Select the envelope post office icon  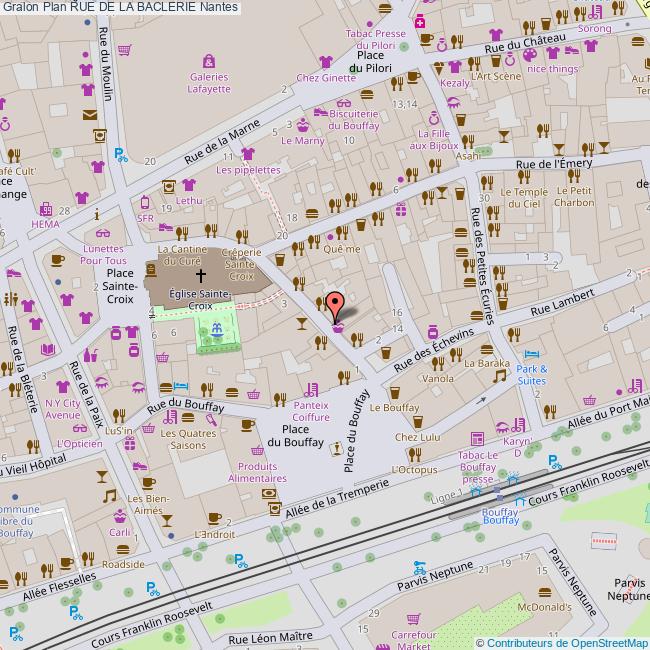click(90, 114)
